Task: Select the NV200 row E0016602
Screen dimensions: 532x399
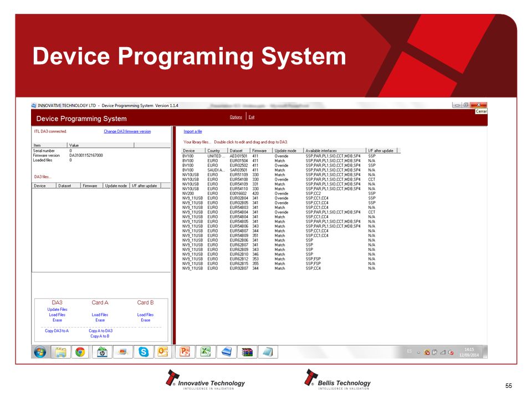Action: pos(291,193)
